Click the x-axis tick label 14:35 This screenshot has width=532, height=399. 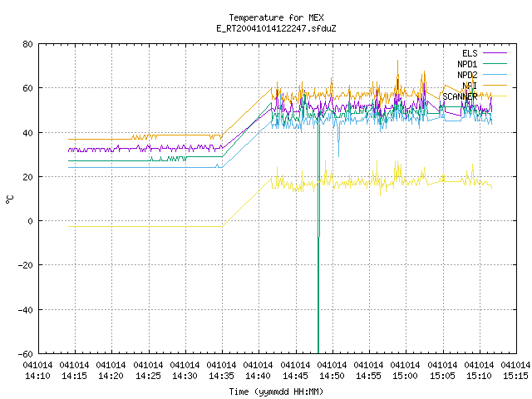click(x=222, y=376)
